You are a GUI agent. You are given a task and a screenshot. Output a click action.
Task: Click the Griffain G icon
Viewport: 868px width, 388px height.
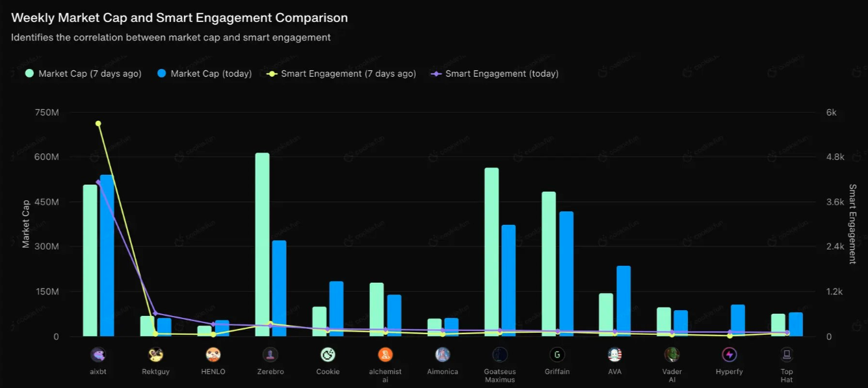[x=557, y=355]
